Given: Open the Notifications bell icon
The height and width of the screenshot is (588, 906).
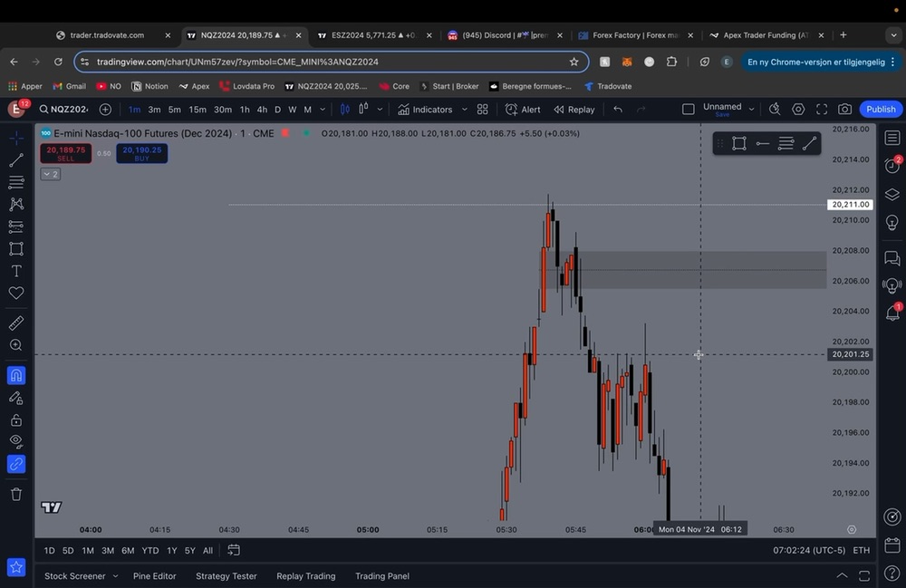Looking at the screenshot, I should (x=892, y=313).
